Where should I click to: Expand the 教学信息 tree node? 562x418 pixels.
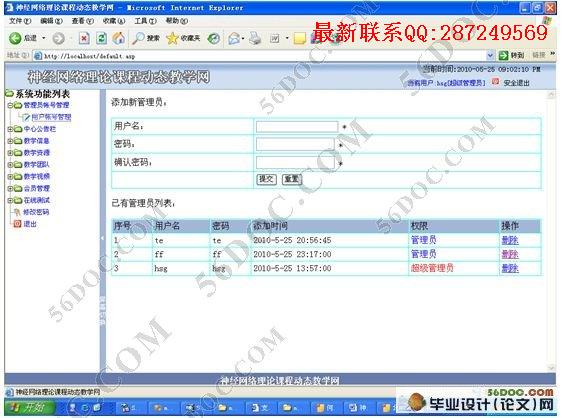click(10, 141)
